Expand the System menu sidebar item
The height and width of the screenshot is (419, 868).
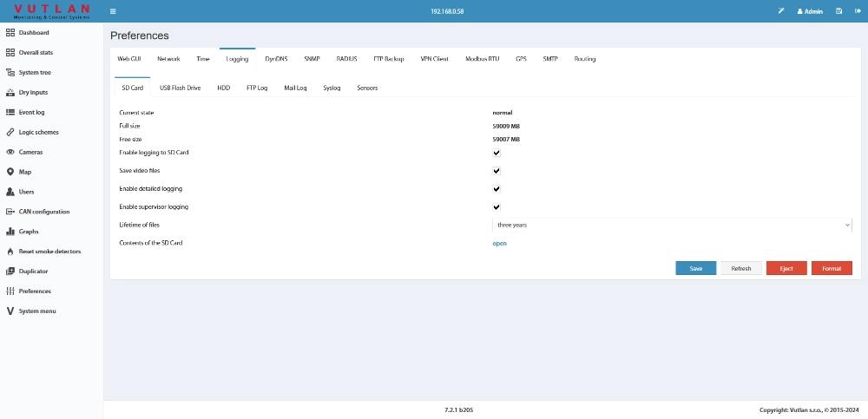[36, 311]
